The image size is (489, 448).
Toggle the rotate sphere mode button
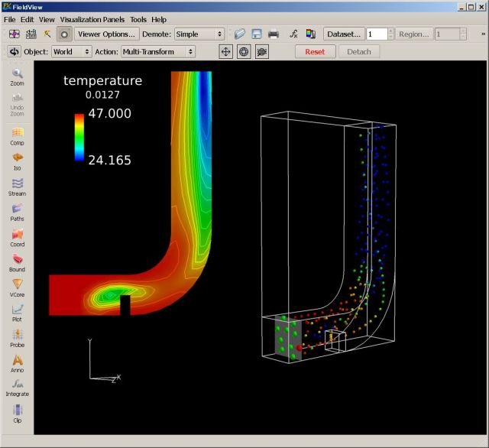244,51
